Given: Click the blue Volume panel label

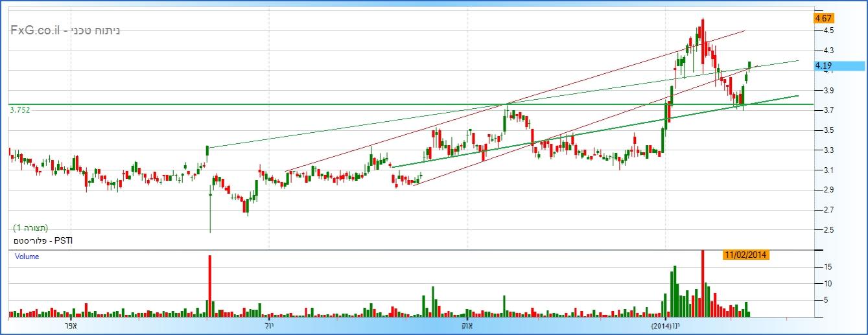Looking at the screenshot, I should coord(27,257).
